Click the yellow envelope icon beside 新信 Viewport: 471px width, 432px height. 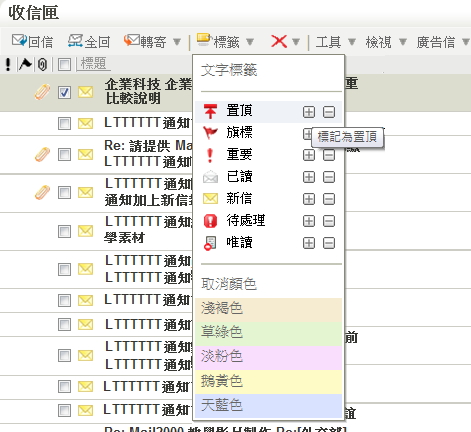[x=210, y=199]
